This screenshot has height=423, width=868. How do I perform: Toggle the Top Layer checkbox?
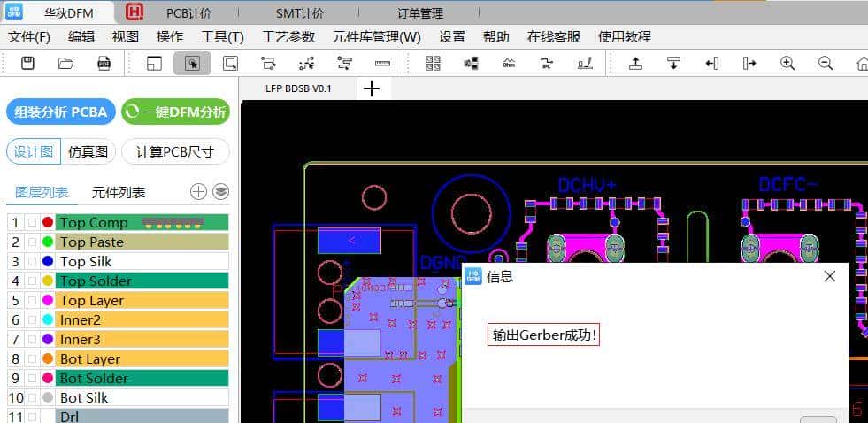[32, 301]
